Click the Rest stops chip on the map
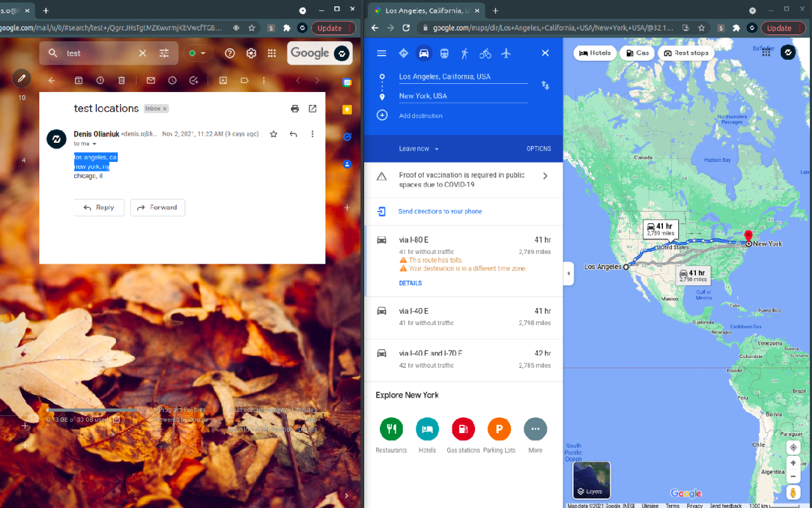This screenshot has width=812, height=508. pos(686,53)
